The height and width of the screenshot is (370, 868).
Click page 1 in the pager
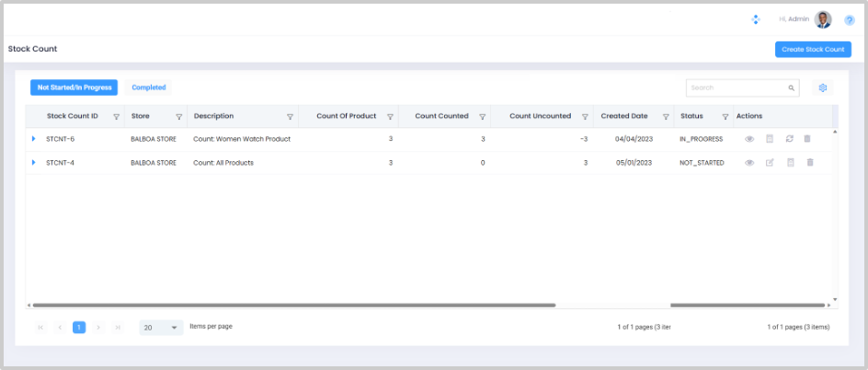[x=79, y=328]
